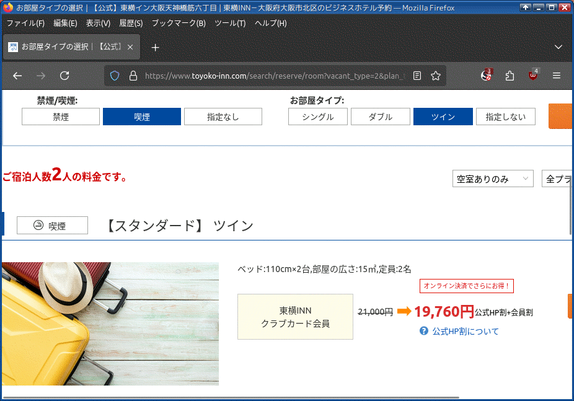Click the Firefox logo in title bar
Image resolution: width=574 pixels, height=401 pixels.
(x=8, y=7)
